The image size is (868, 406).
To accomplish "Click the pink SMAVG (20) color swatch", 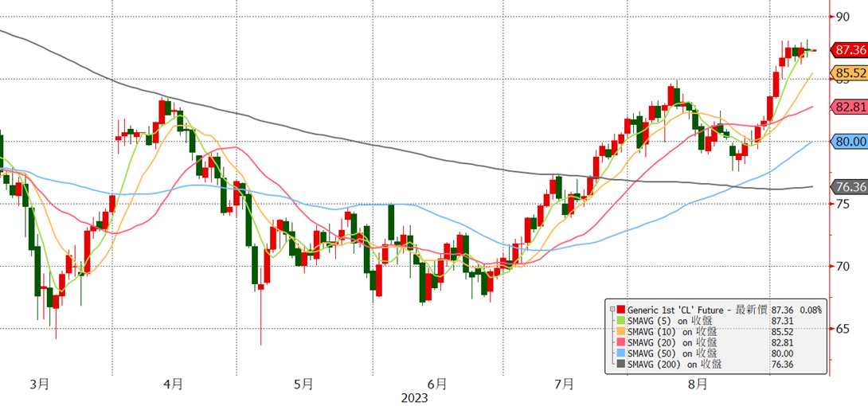I will point(620,342).
